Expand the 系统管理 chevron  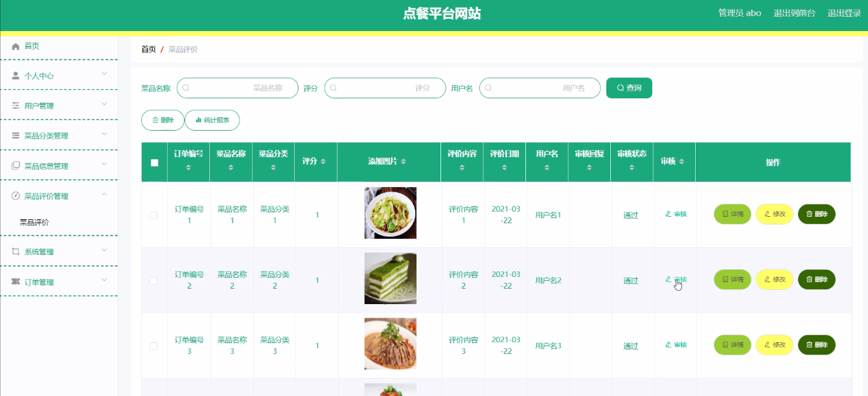(x=104, y=250)
